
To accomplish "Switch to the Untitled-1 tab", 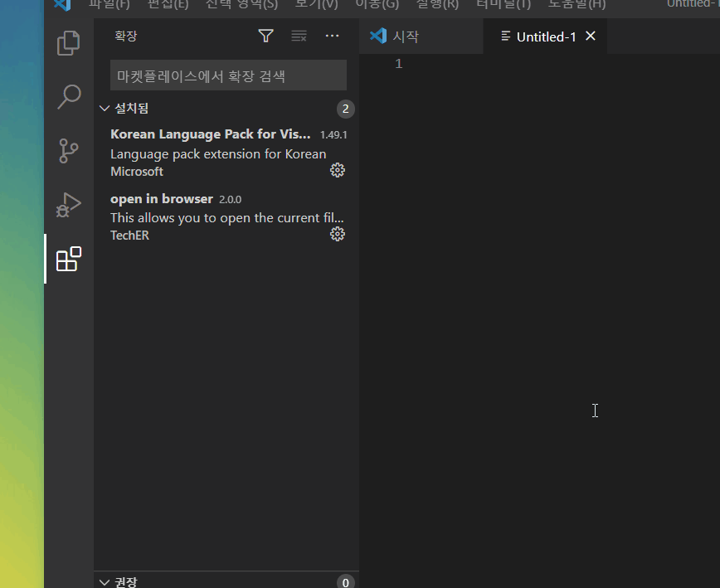I will [546, 36].
